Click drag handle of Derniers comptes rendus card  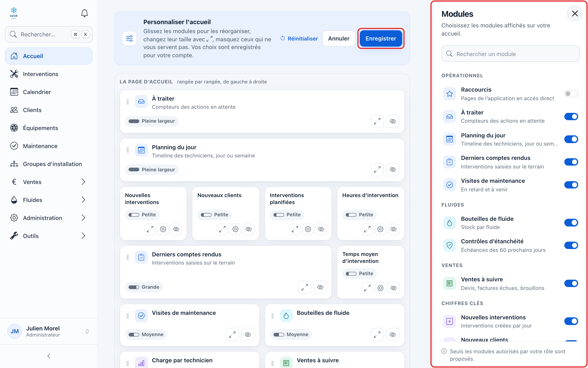128,257
